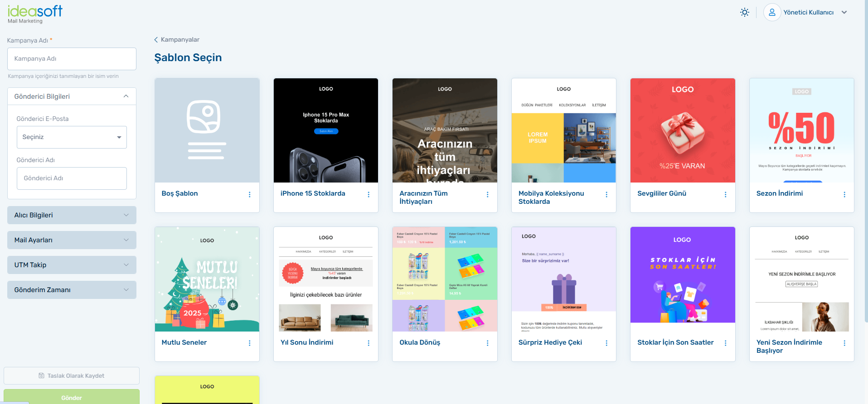Open options menu for Sürpriz Hediye Çeki
This screenshot has height=404, width=868.
(x=606, y=343)
